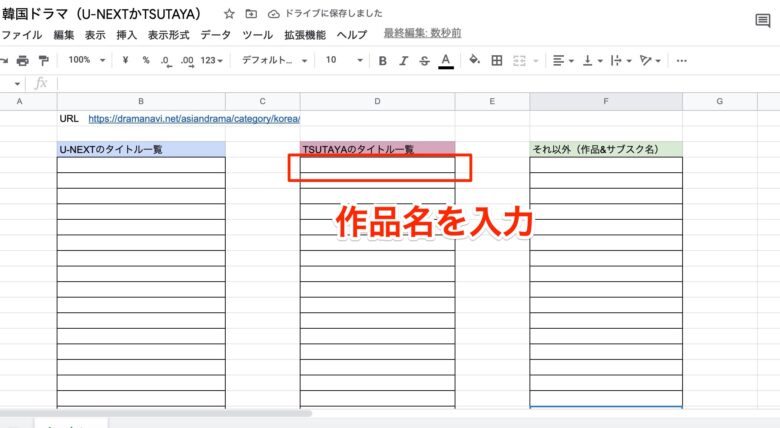The height and width of the screenshot is (428, 780).
Task: Open the 表示 menu
Action: pos(95,35)
